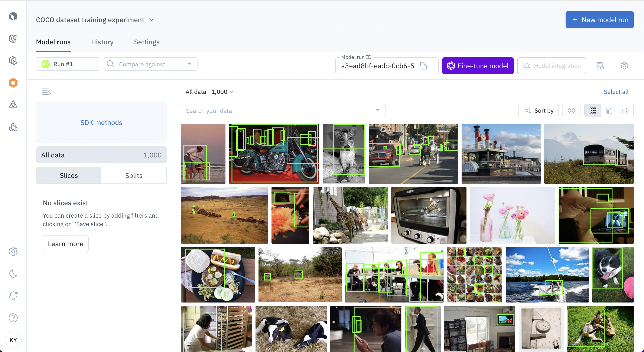Open the SDK methods link
Viewport: 644px width, 352px height.
coord(101,123)
